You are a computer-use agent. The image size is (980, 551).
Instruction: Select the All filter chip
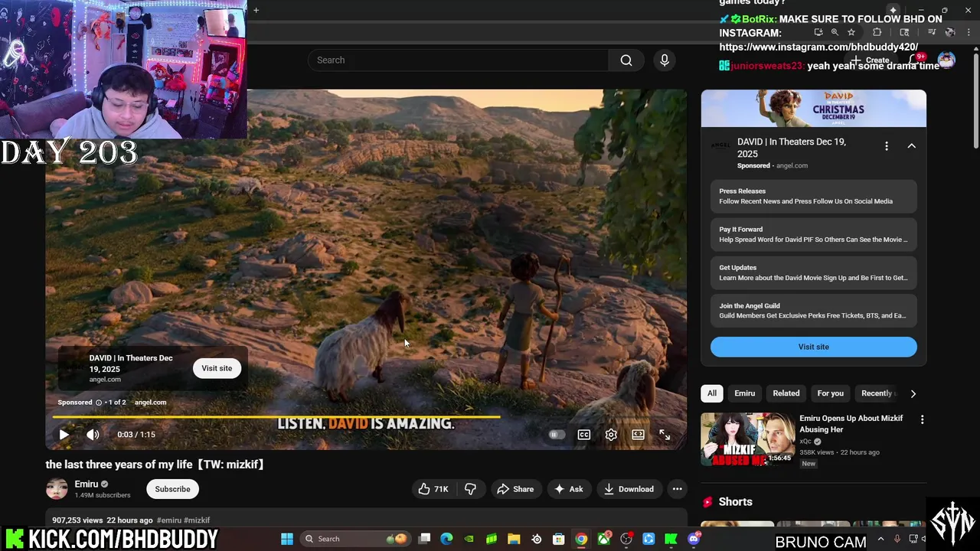pyautogui.click(x=712, y=393)
